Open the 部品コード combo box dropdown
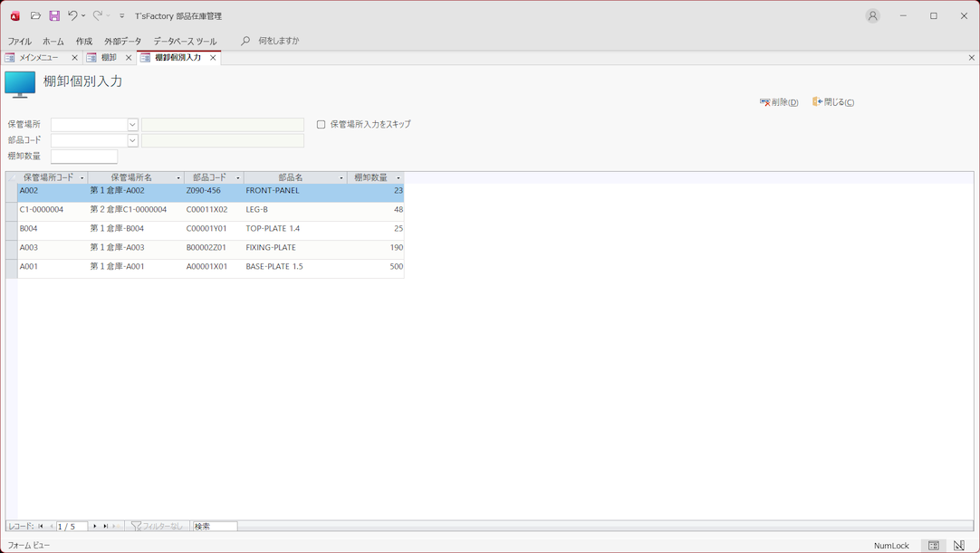 [132, 140]
